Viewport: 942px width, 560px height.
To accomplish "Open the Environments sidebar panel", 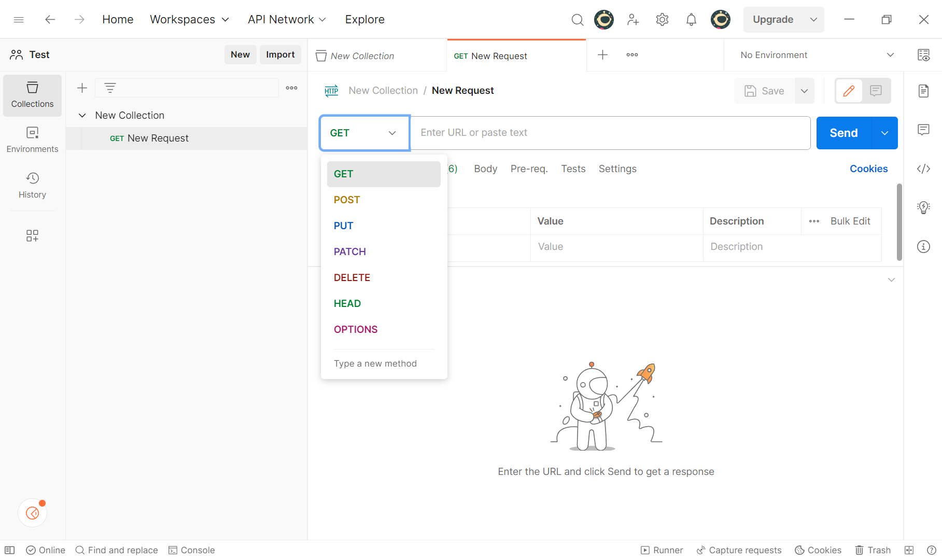I will (x=32, y=141).
